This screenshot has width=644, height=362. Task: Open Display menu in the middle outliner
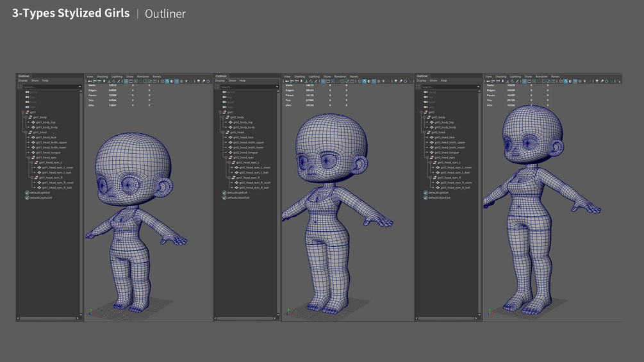pyautogui.click(x=220, y=81)
